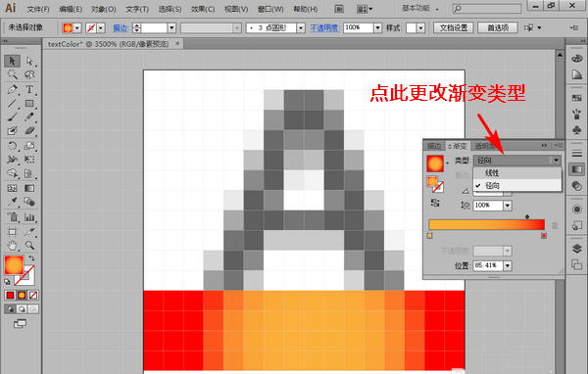Screen dimensions: 588x374
Task: Change the screen mode
Action: pyautogui.click(x=20, y=324)
